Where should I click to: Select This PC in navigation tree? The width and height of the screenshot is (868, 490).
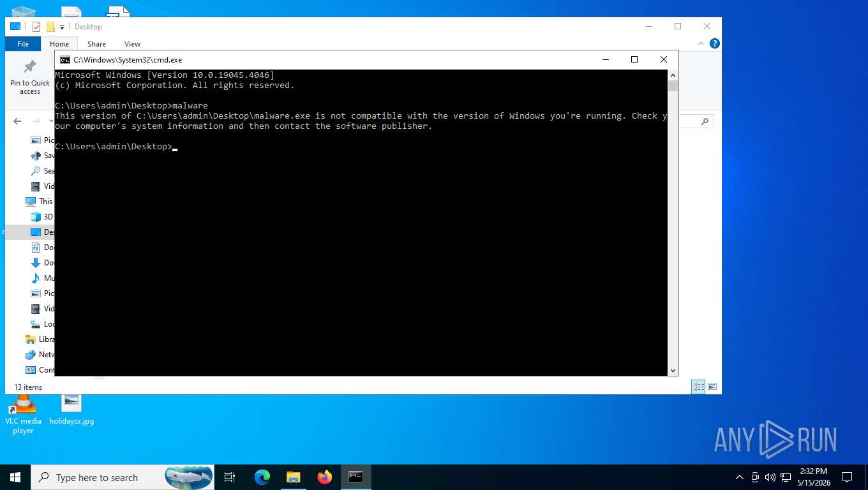coord(39,202)
